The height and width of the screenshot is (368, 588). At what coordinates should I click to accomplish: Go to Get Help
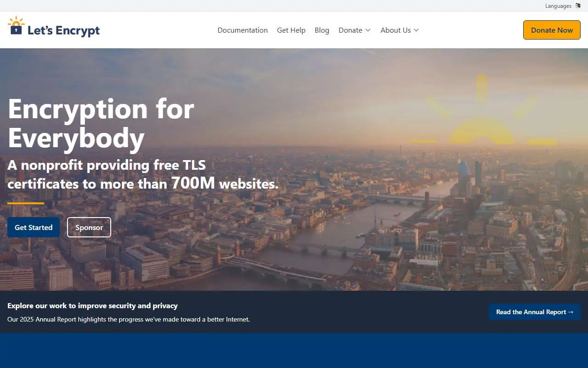pyautogui.click(x=291, y=30)
